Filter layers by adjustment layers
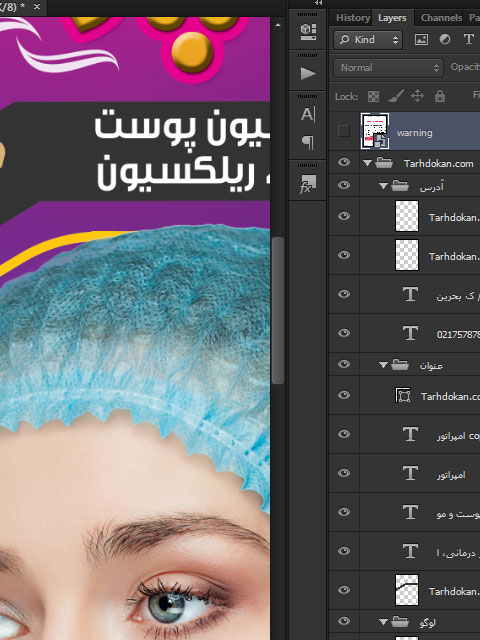The height and width of the screenshot is (640, 480). pyautogui.click(x=445, y=39)
